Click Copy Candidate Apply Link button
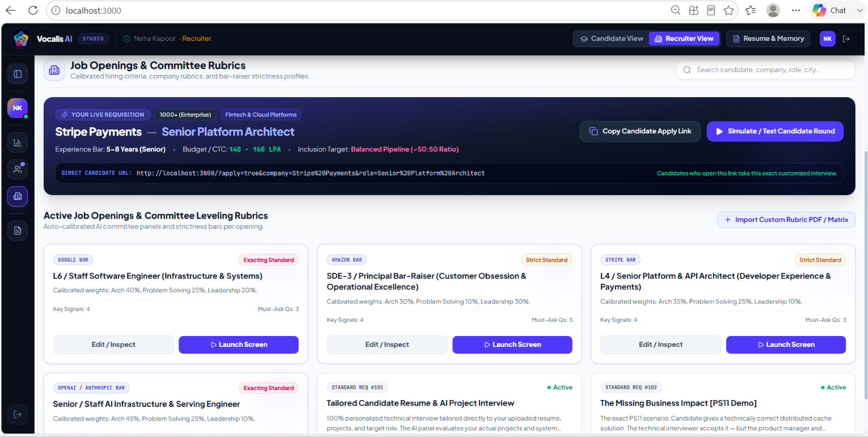 click(640, 131)
